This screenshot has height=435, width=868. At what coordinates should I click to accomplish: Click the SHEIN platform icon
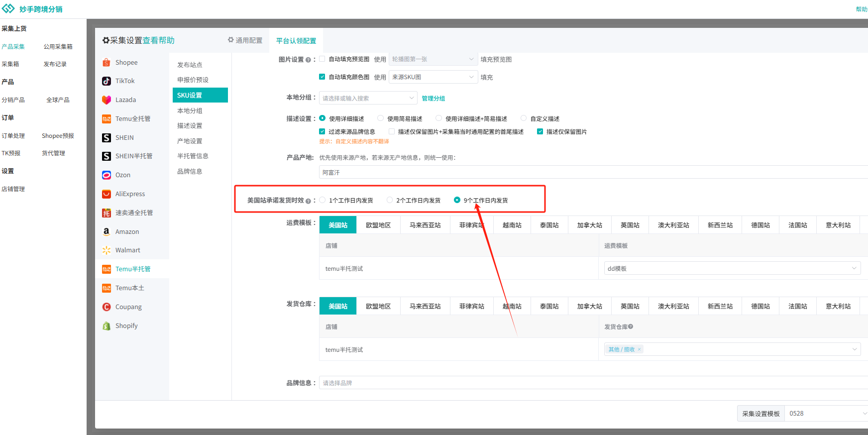(x=107, y=137)
